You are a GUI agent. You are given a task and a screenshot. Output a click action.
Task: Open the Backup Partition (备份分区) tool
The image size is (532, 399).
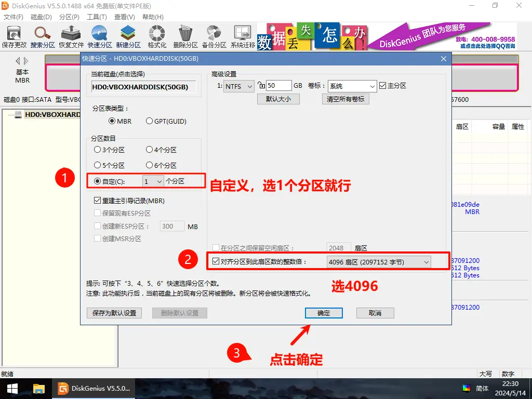click(x=214, y=37)
